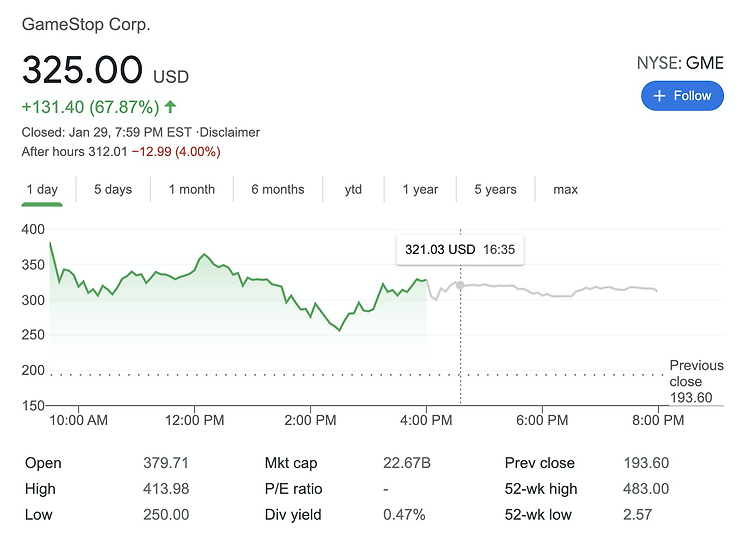
Task: Switch to the 1 year tab
Action: [420, 189]
